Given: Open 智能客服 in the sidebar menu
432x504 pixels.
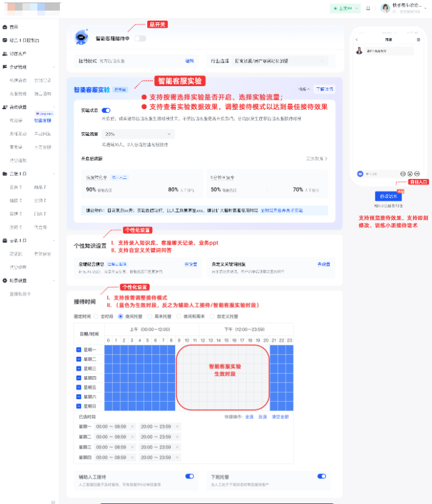Looking at the screenshot, I should [x=43, y=120].
